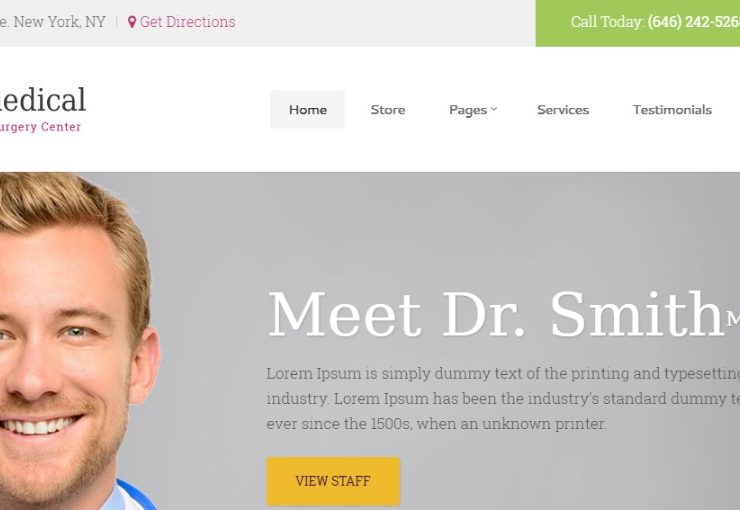Image resolution: width=740 pixels, height=510 pixels.
Task: Click the chevron arrow next to Pages
Action: pos(494,109)
